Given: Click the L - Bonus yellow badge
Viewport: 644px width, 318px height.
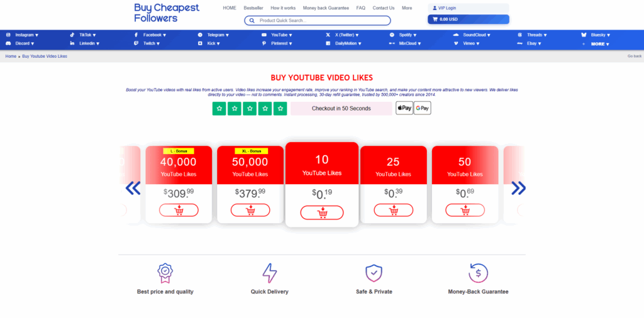Looking at the screenshot, I should click(179, 151).
